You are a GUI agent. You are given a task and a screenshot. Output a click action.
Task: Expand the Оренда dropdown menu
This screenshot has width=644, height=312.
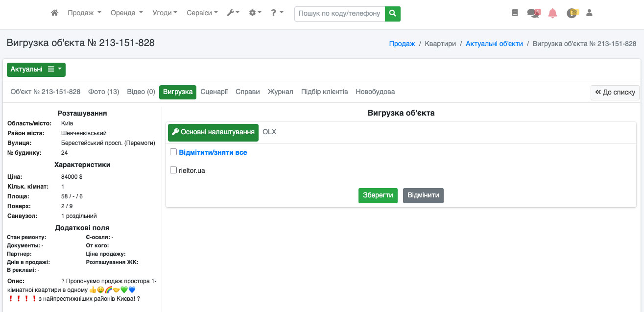click(x=126, y=13)
